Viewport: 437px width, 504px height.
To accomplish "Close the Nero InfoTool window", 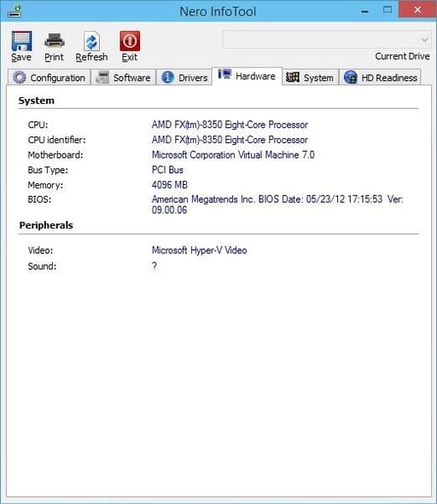I will coord(417,9).
